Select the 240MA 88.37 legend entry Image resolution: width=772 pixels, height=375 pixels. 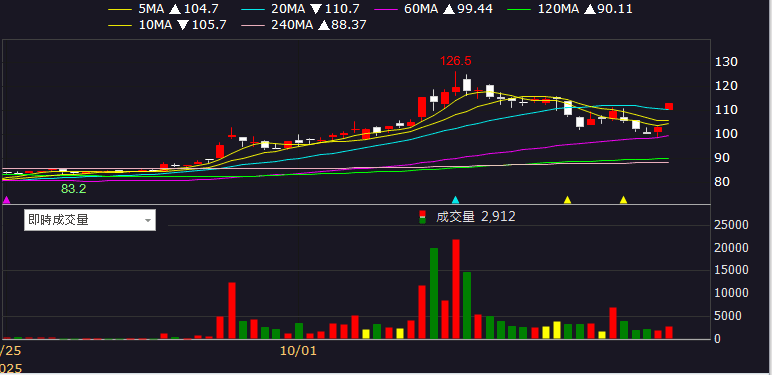[x=305, y=25]
